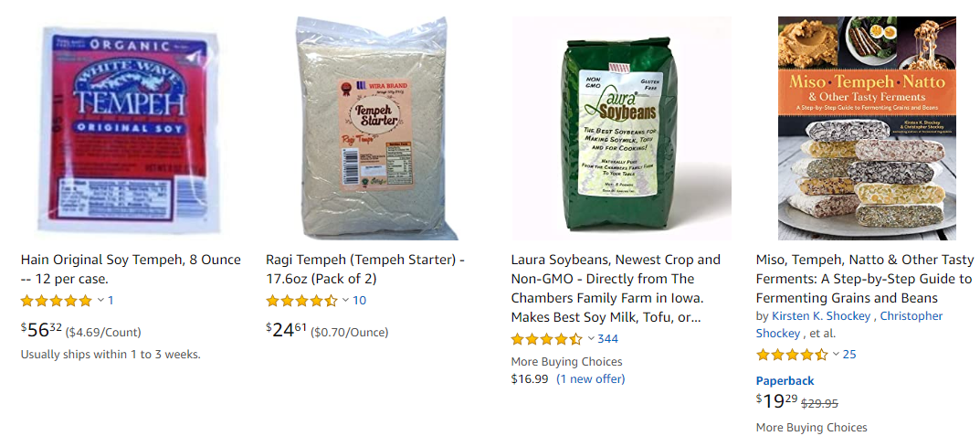Open the Laura Soybeans product image
The width and height of the screenshot is (980, 436).
coord(622,128)
